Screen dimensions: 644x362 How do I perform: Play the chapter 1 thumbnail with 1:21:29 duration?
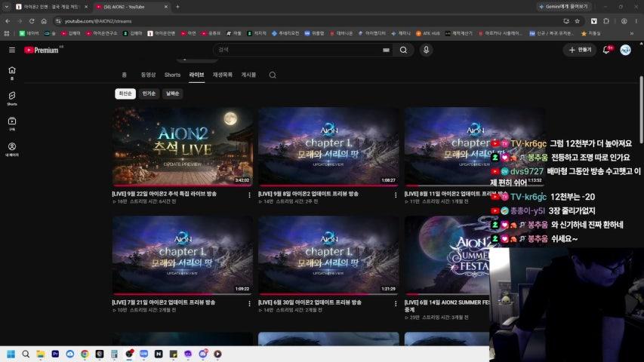328,256
